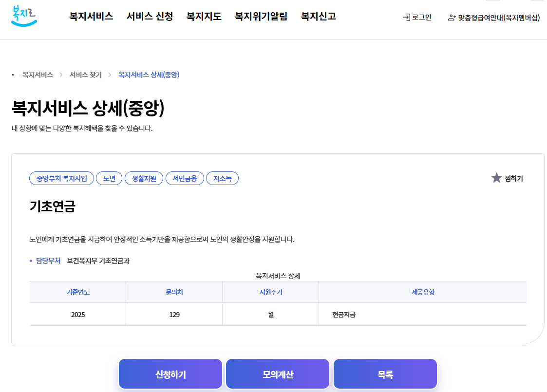Click the 기초연금 service title
547x392 pixels.
point(50,206)
